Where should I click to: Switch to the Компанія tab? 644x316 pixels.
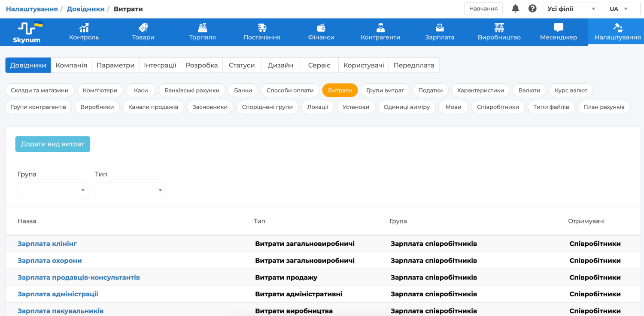(71, 65)
